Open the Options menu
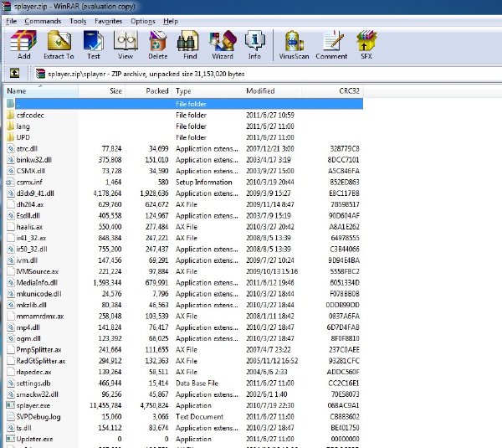Image resolution: width=502 pixels, height=448 pixels. pos(143,21)
